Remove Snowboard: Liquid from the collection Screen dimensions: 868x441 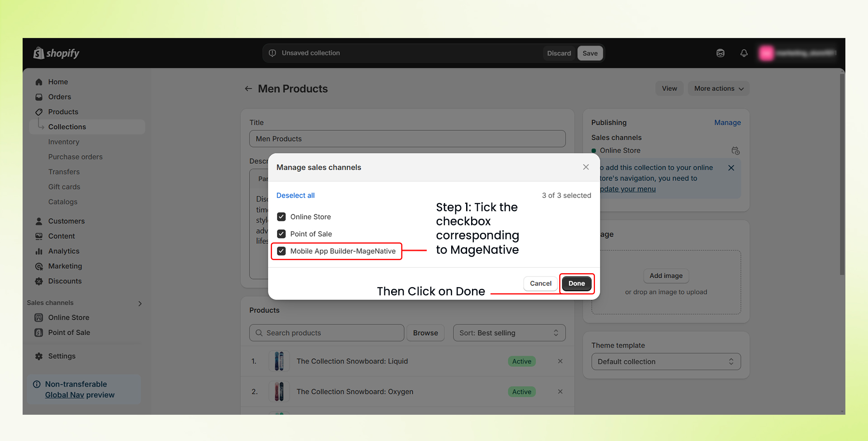[560, 361]
